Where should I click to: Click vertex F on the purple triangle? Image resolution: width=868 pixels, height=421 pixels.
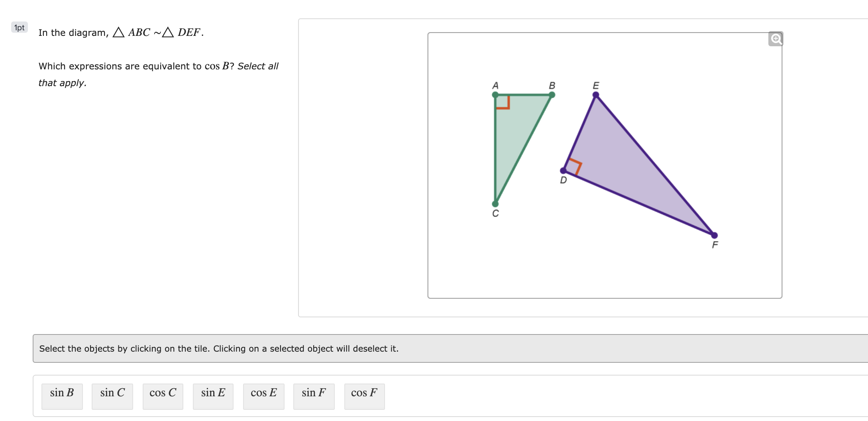point(714,235)
